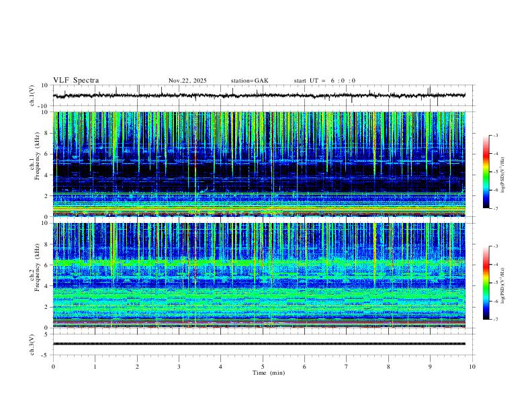Click time axis tick label "2"

(x=137, y=367)
